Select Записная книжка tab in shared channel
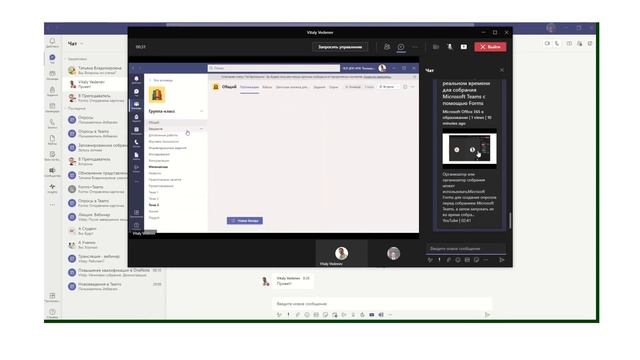 point(292,87)
